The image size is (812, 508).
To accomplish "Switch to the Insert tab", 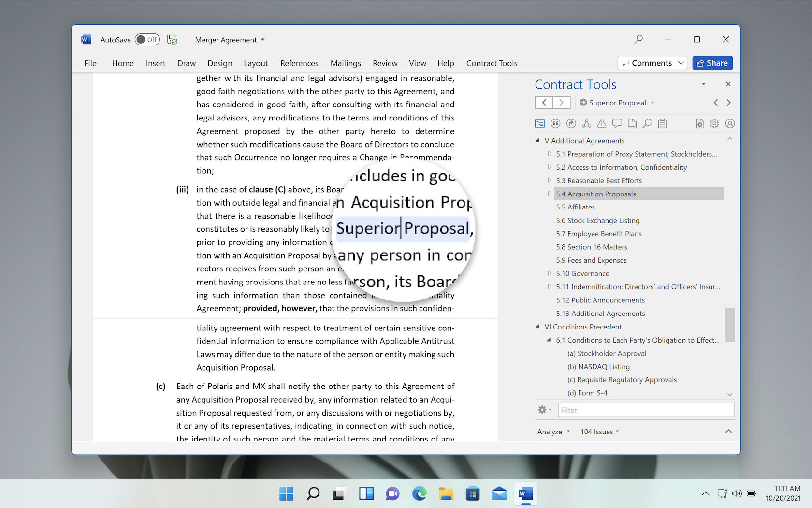I will (x=156, y=63).
